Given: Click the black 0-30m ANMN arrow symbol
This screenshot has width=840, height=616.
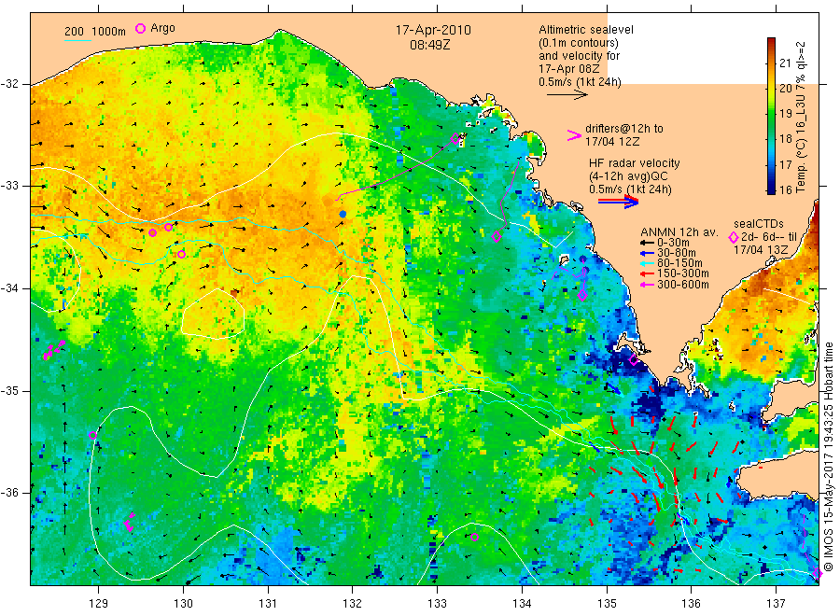Looking at the screenshot, I should [x=647, y=244].
